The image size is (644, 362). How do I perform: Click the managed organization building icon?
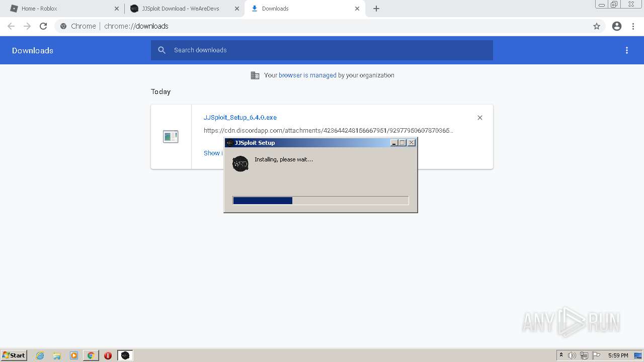[255, 75]
